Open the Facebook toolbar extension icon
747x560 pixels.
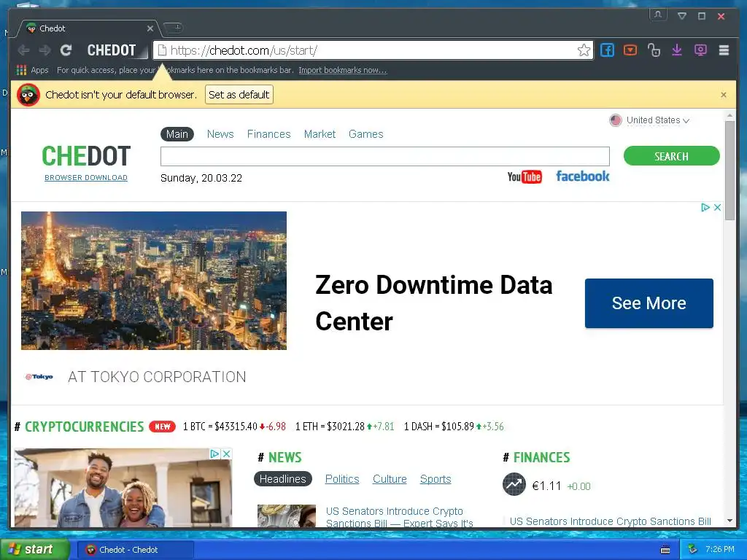(x=607, y=50)
